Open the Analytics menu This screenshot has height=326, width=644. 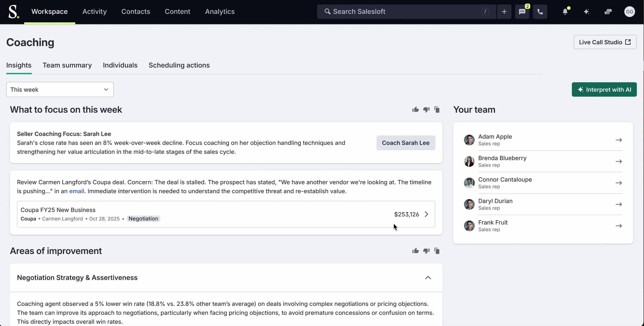click(220, 12)
